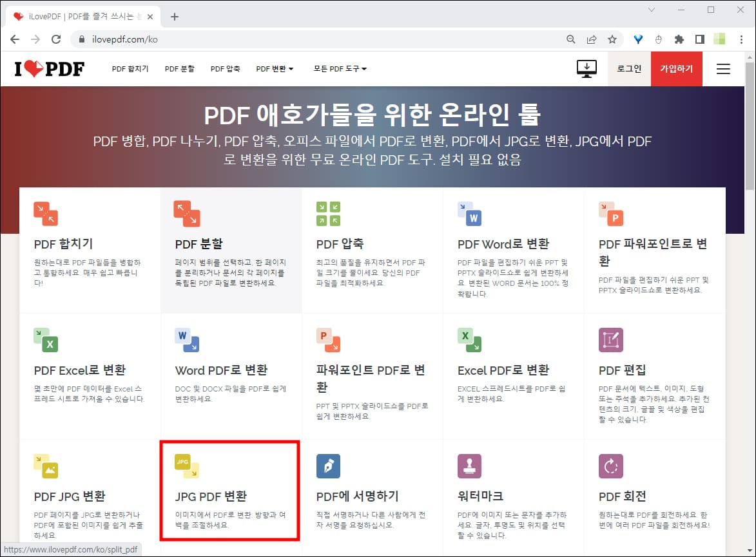Expand the 모든 PDF 도구 dropdown
This screenshot has height=557, width=756.
pyautogui.click(x=340, y=68)
